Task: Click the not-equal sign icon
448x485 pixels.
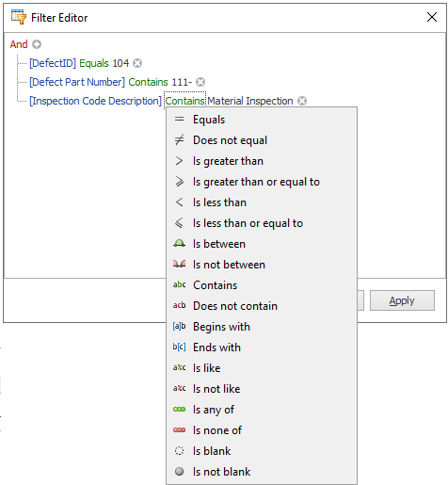Action: click(x=179, y=140)
